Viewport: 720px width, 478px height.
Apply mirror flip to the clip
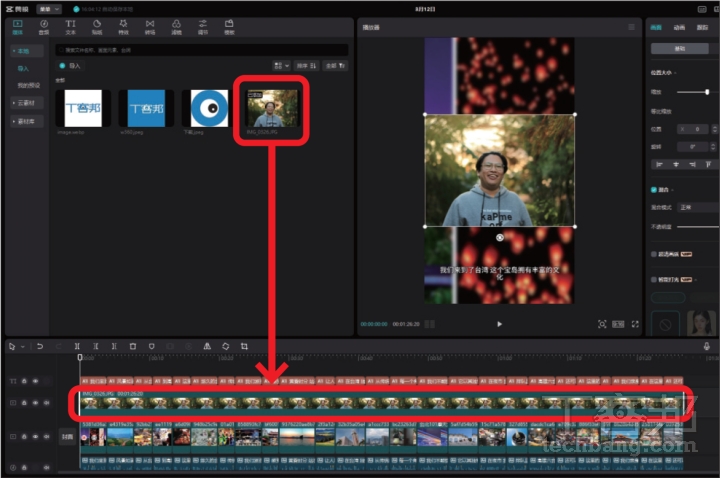207,346
